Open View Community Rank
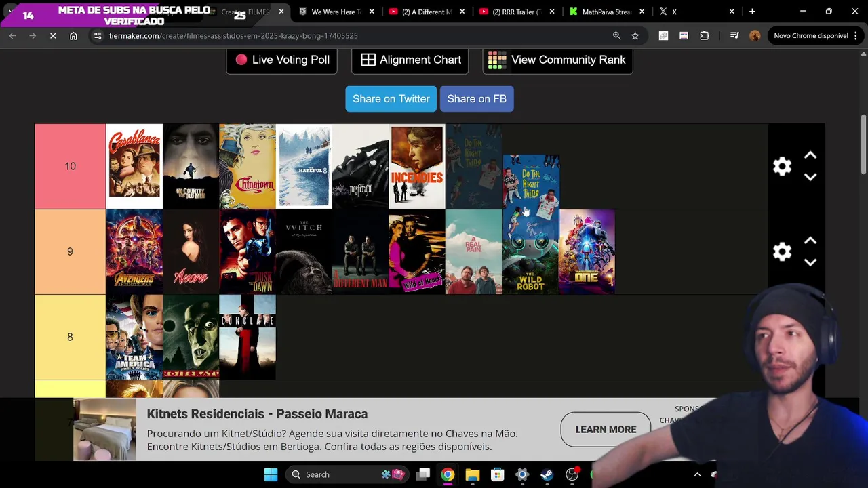This screenshot has width=868, height=488. click(557, 60)
